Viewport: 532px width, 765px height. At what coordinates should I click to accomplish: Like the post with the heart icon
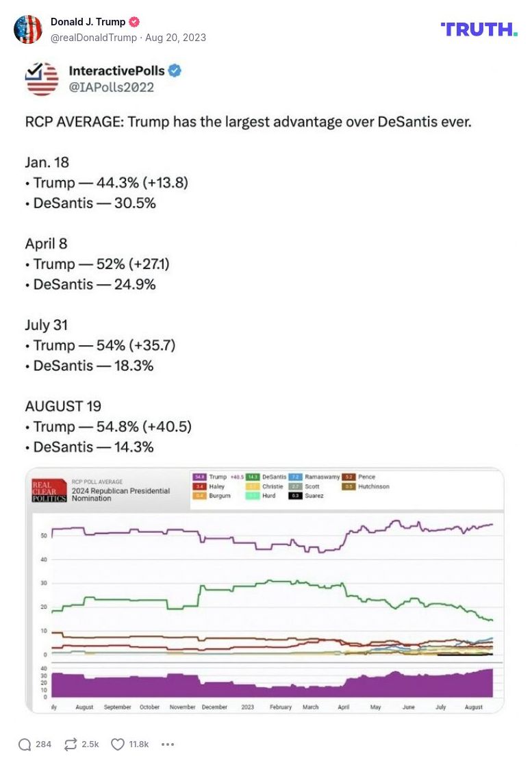117,744
